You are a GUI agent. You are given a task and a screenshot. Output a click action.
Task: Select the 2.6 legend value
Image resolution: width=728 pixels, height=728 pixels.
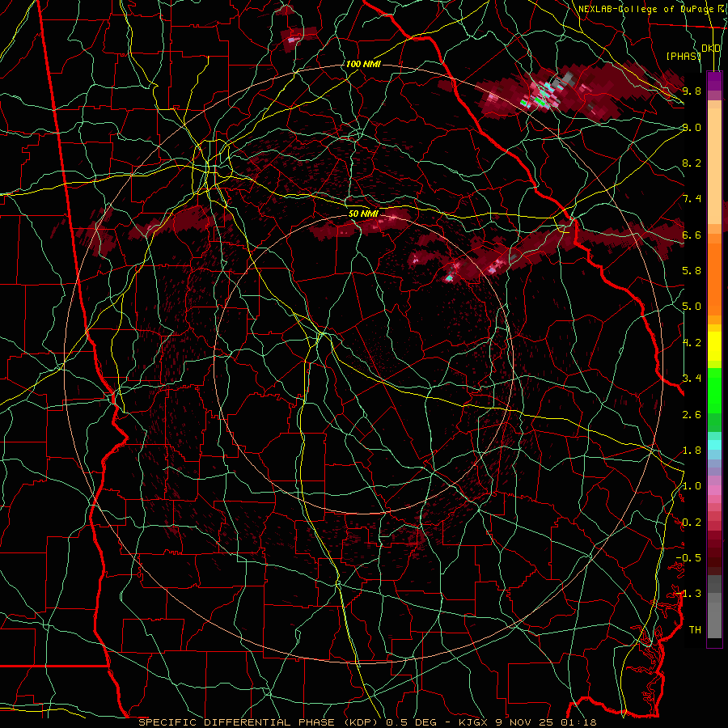pyautogui.click(x=692, y=414)
